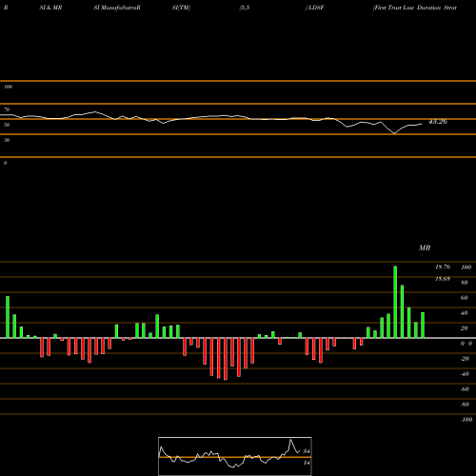
Task: Click the 30 level label on RSI axis
Action: [7, 140]
